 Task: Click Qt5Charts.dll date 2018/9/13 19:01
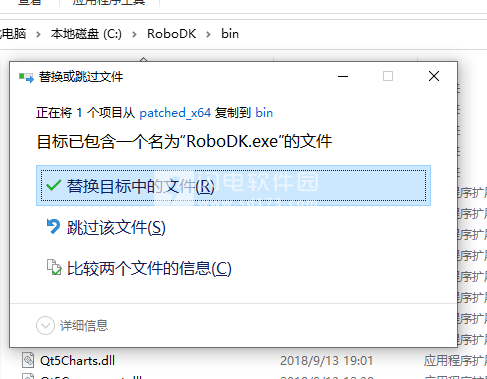tap(327, 361)
